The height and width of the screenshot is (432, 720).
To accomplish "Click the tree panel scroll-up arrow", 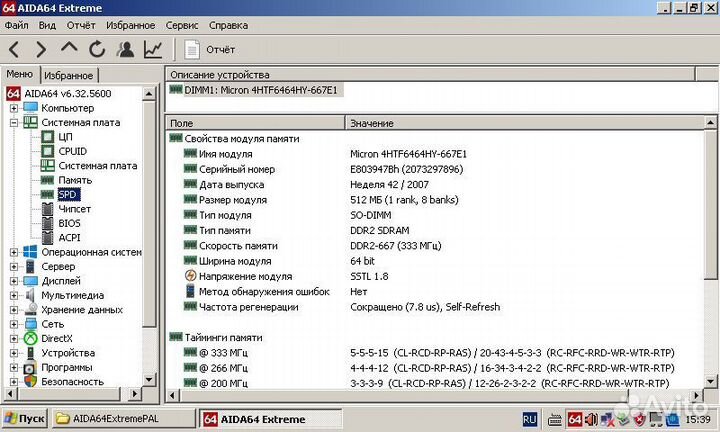I will coord(149,94).
